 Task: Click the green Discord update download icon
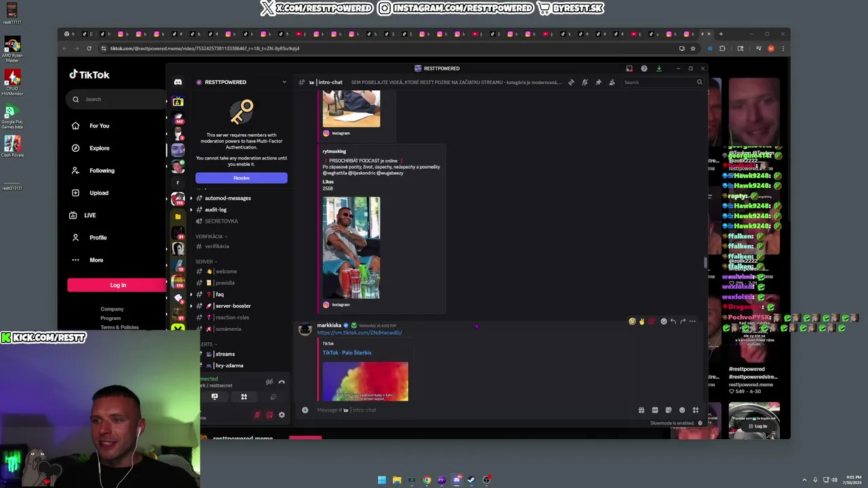click(658, 68)
